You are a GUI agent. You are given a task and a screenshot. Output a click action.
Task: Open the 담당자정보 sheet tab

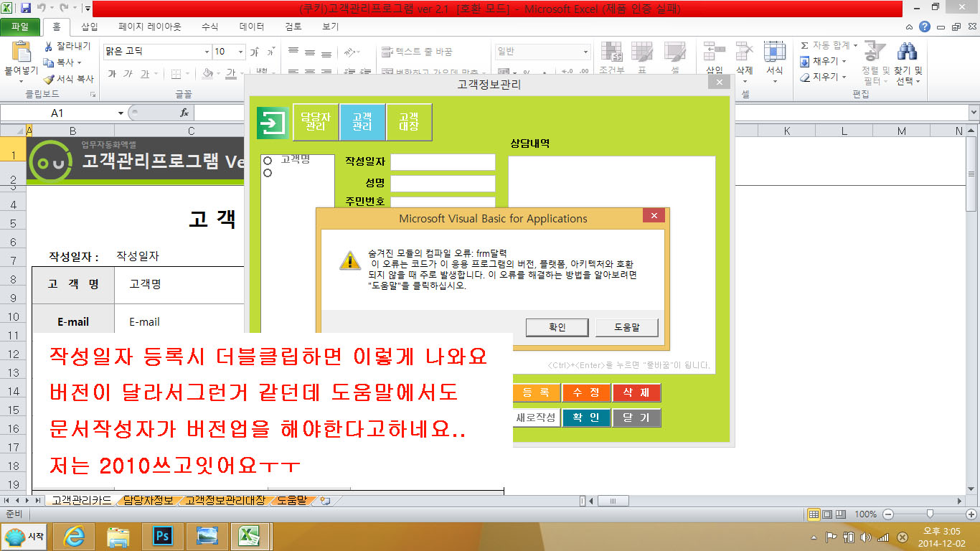click(x=148, y=501)
